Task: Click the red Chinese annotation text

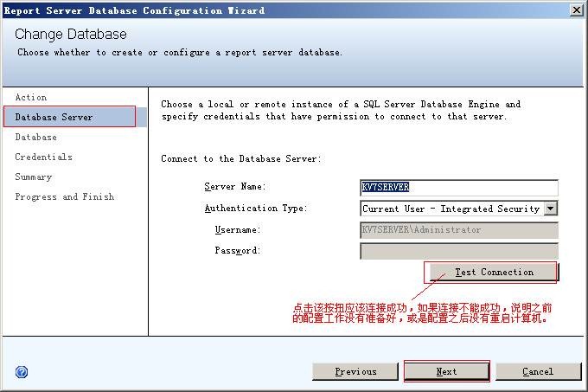Action: coord(422,312)
